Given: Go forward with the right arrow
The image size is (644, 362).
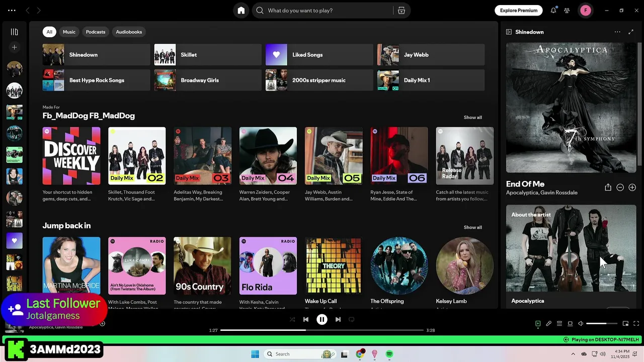Looking at the screenshot, I should tap(39, 11).
